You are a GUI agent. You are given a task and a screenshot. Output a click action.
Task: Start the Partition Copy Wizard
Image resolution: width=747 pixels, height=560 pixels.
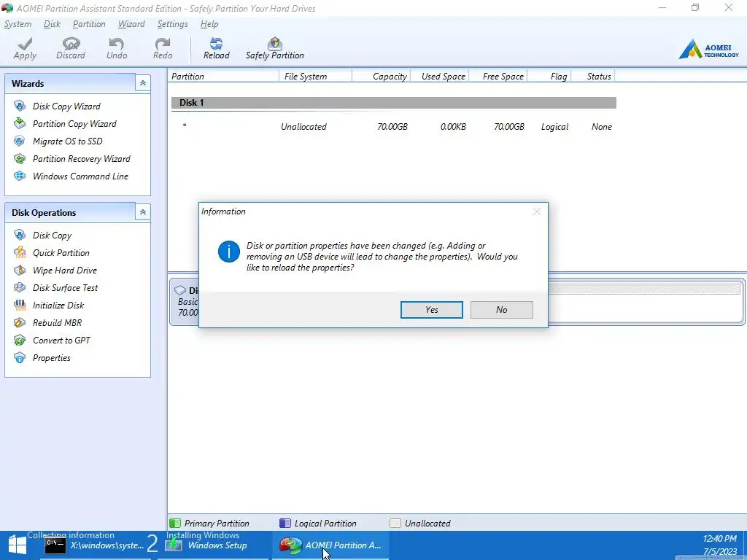[x=74, y=124]
